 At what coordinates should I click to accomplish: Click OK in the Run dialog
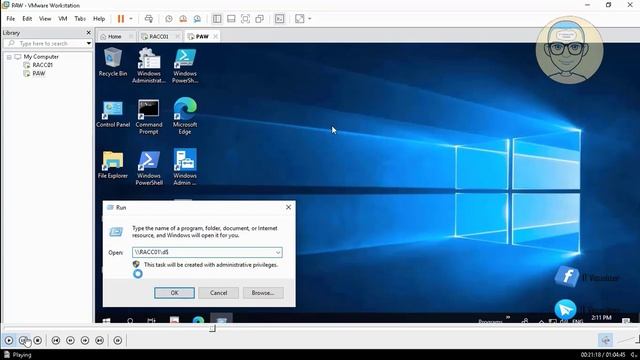[174, 293]
